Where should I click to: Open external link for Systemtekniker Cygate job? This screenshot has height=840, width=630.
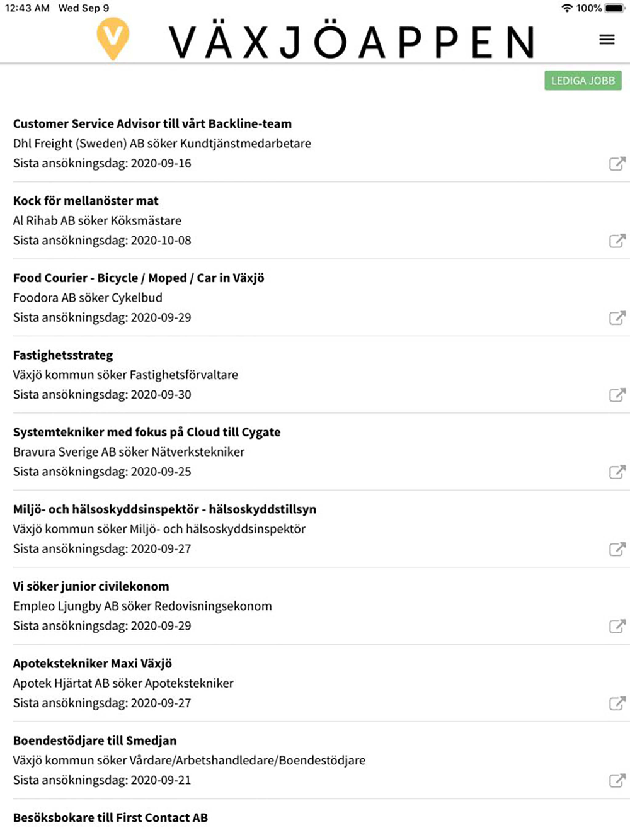point(617,472)
